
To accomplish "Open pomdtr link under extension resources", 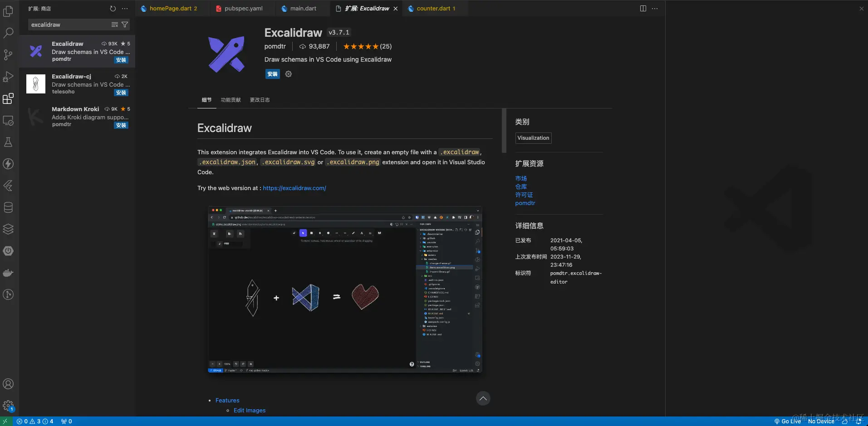I will [525, 203].
